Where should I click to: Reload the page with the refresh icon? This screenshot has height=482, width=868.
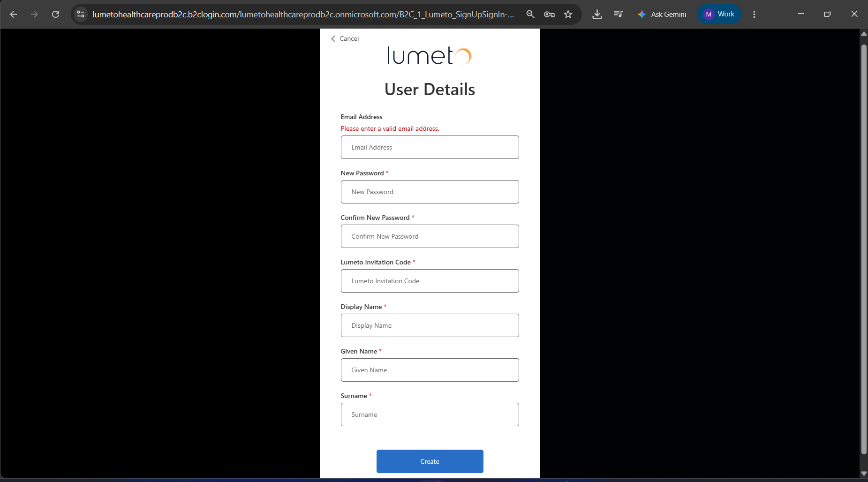click(x=55, y=14)
